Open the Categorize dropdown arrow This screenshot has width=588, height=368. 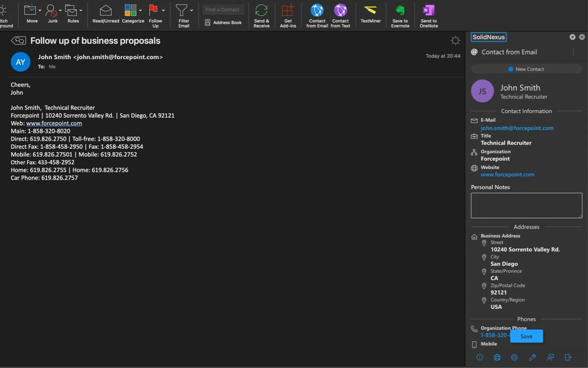[140, 10]
